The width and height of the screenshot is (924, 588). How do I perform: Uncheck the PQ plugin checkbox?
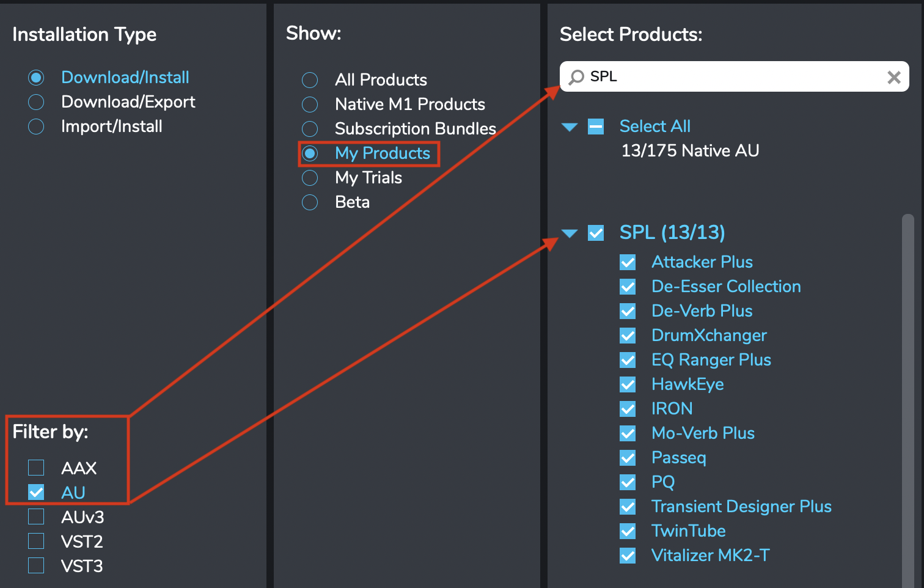tap(628, 482)
